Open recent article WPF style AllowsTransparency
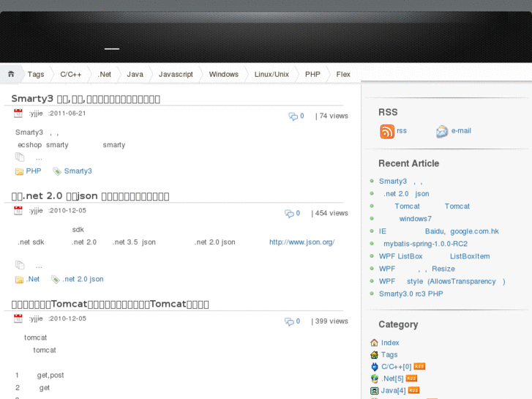The image size is (532, 399). [x=442, y=282]
